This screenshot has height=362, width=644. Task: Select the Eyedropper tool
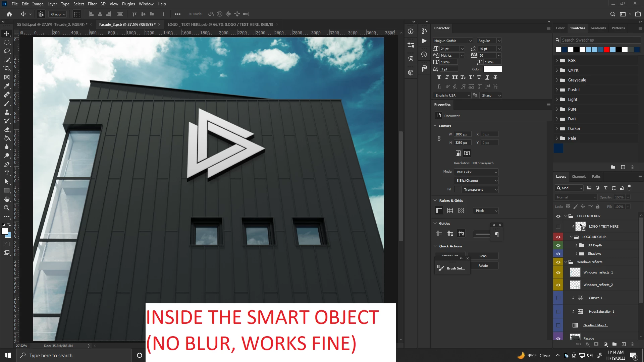(7, 86)
